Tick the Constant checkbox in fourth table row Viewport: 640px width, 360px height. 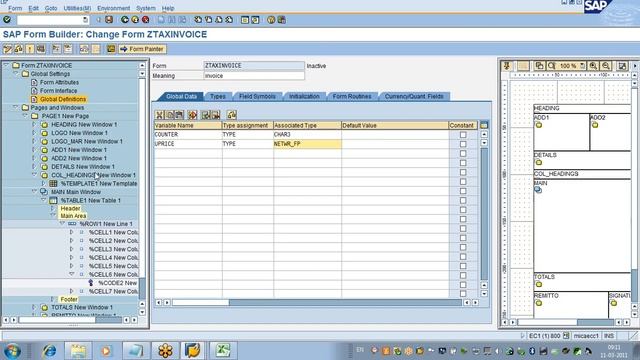(463, 163)
